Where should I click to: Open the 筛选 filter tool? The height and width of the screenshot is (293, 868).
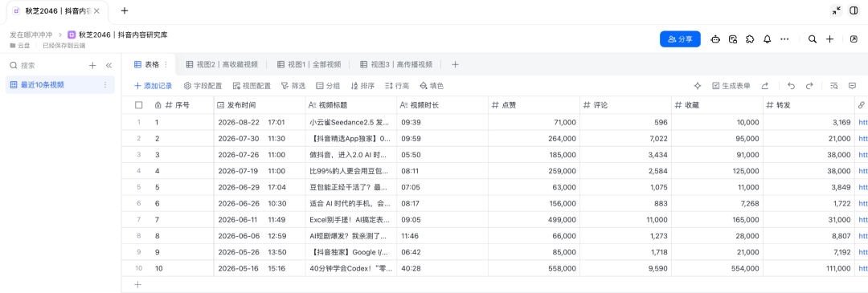tap(293, 86)
